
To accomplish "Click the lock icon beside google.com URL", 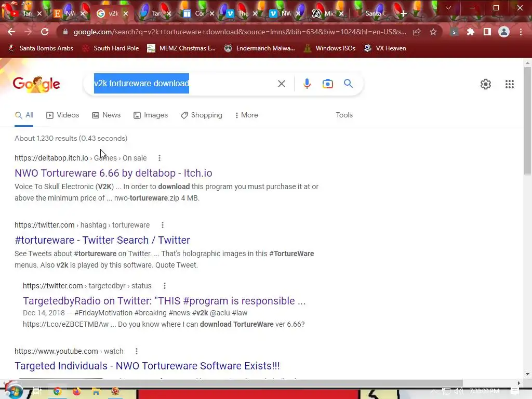I will [x=65, y=32].
